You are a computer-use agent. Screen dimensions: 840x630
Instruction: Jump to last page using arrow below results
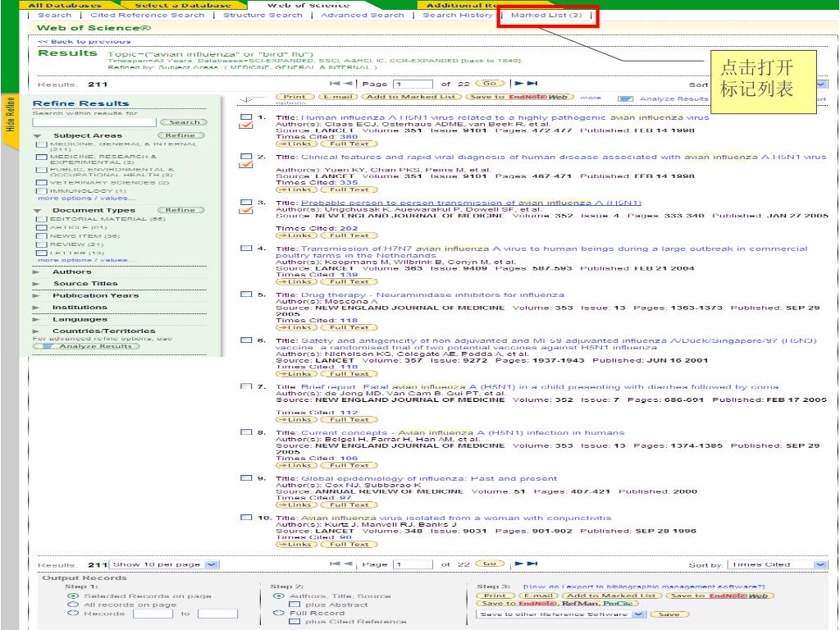[x=532, y=564]
